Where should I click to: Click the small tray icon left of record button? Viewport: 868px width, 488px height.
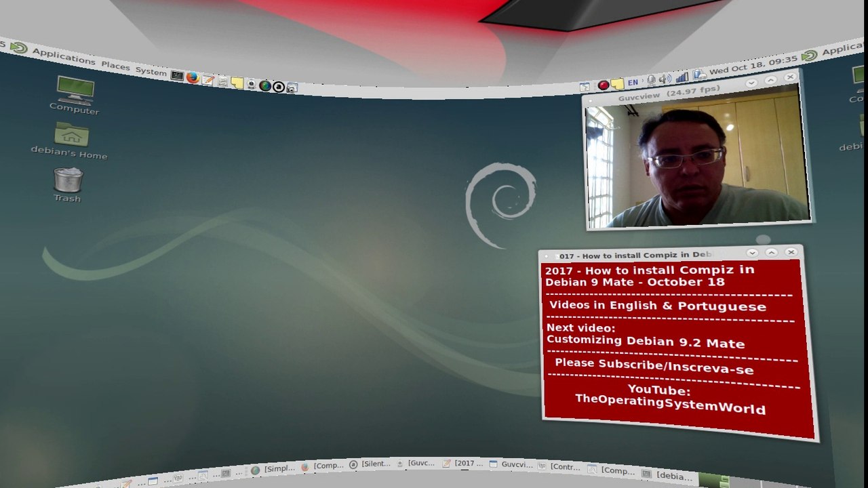pos(585,87)
